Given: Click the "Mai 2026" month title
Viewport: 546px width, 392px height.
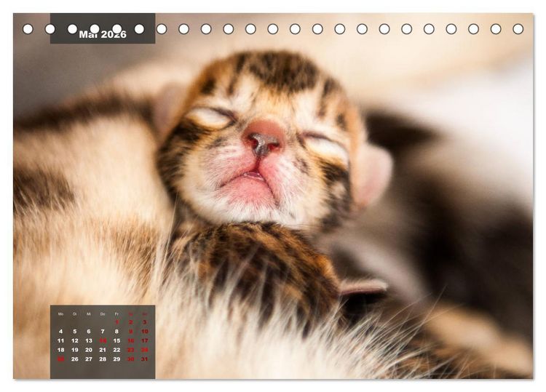Looking at the screenshot, I should pyautogui.click(x=103, y=34).
